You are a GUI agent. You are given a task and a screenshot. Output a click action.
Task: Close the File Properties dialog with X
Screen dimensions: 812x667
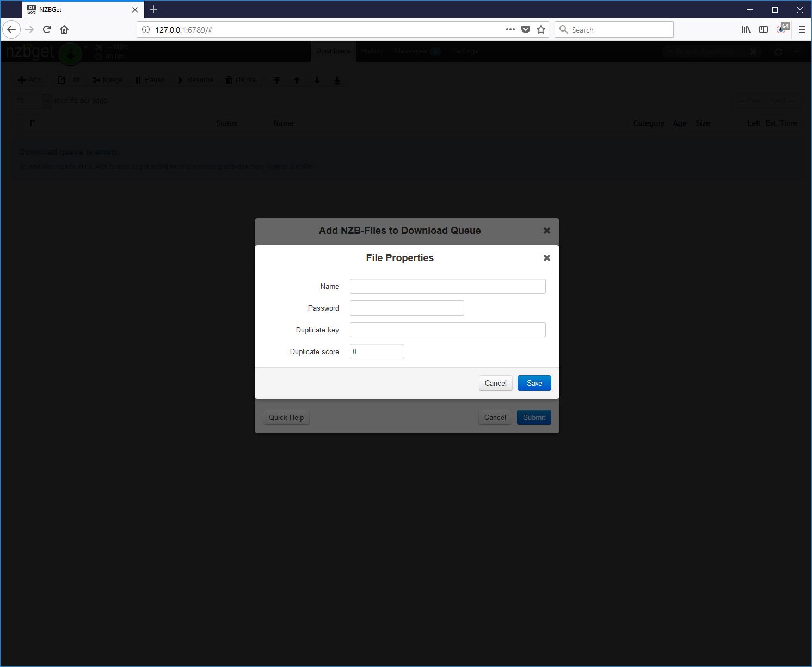pyautogui.click(x=547, y=258)
